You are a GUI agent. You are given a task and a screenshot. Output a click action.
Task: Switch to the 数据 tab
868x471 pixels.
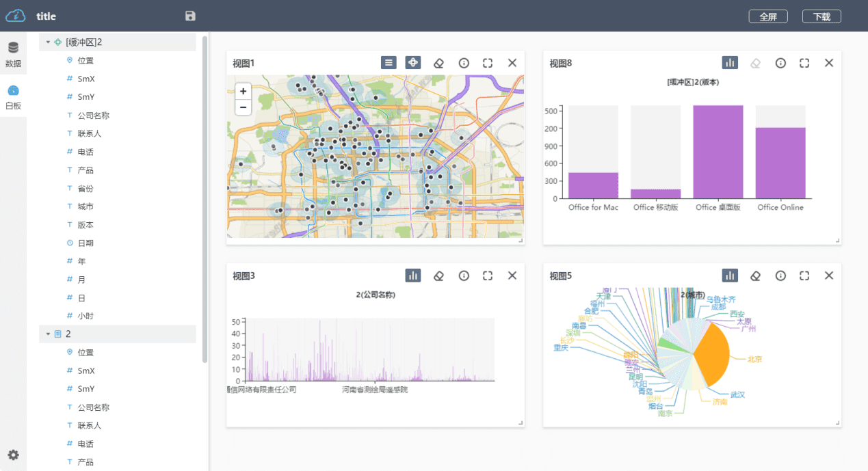(13, 55)
